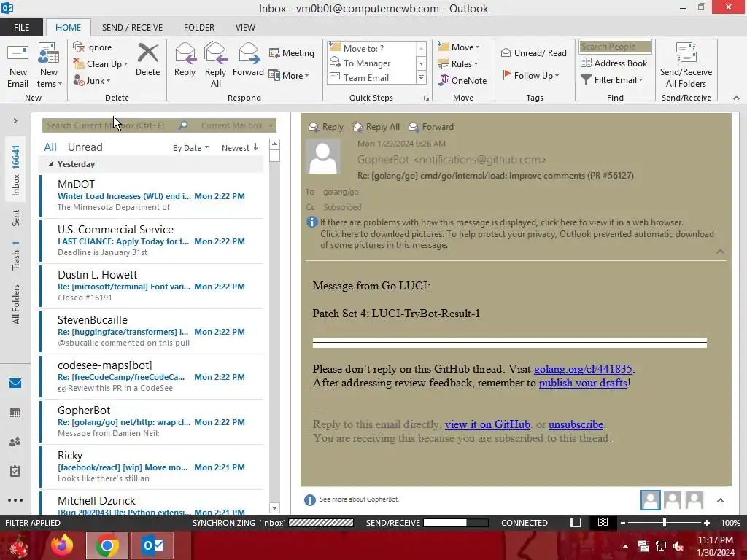Screen dimensions: 747x560
Task: Click the Search People field
Action: [x=615, y=47]
